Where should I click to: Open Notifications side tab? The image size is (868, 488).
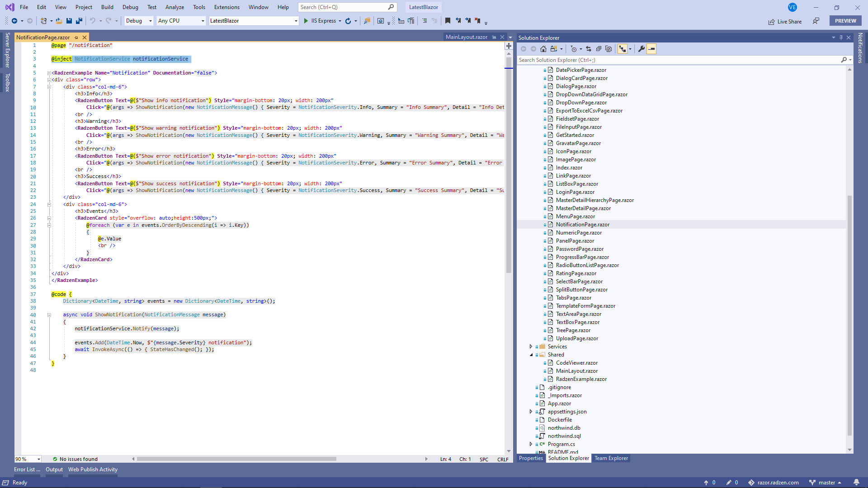point(860,48)
